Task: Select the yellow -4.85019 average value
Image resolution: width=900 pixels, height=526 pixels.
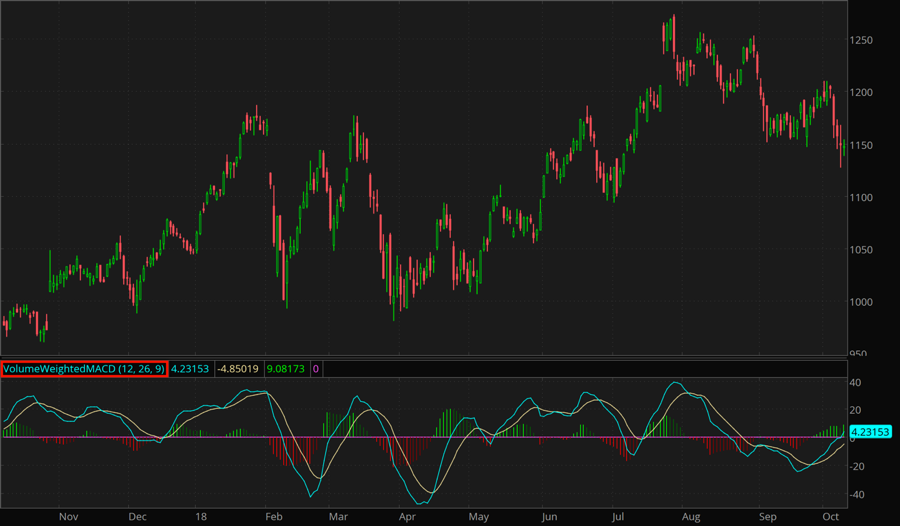Action: [x=241, y=369]
